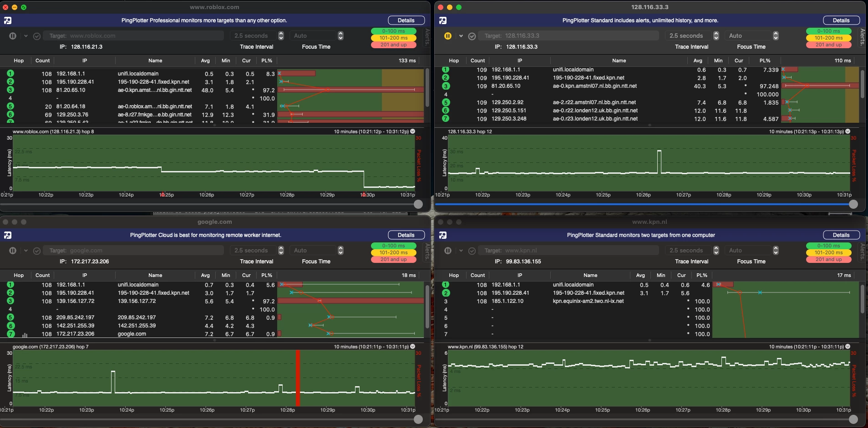Viewport: 868px width, 428px height.
Task: Click the PL% column header in the www.roblox.com window
Action: click(267, 60)
